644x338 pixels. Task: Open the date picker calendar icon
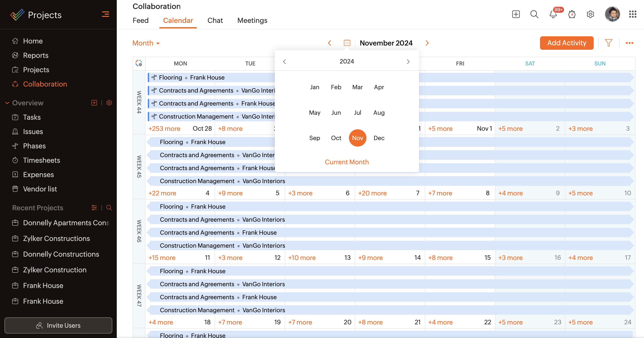coord(347,43)
